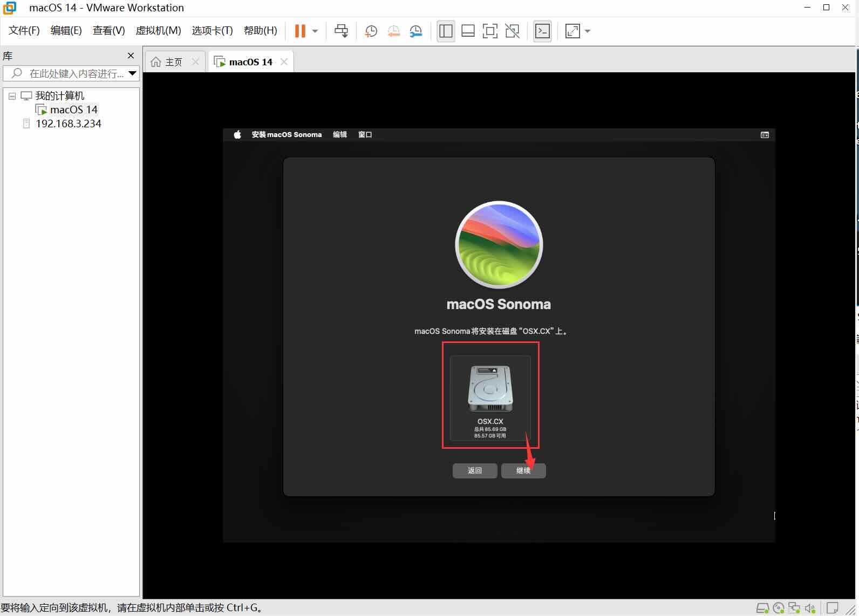Click the hard disk device status icon
Screen dimensions: 859x616
pos(762,608)
